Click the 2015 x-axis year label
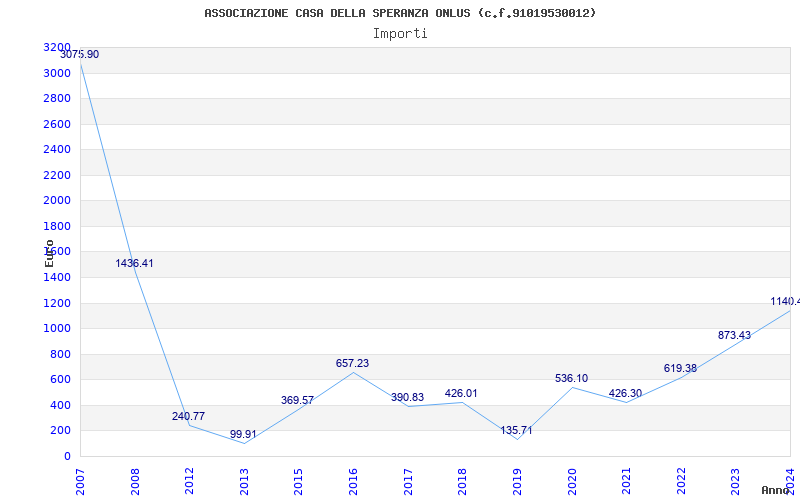The image size is (800, 500). [x=298, y=481]
